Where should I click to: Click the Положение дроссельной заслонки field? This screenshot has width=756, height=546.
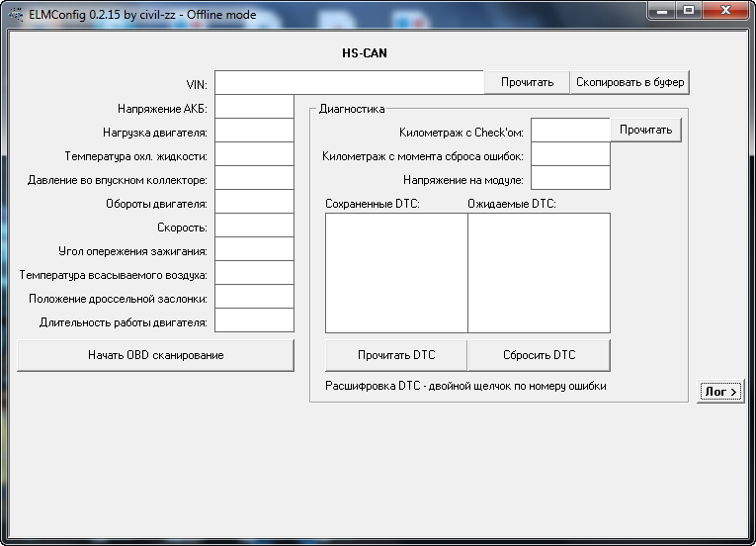255,297
